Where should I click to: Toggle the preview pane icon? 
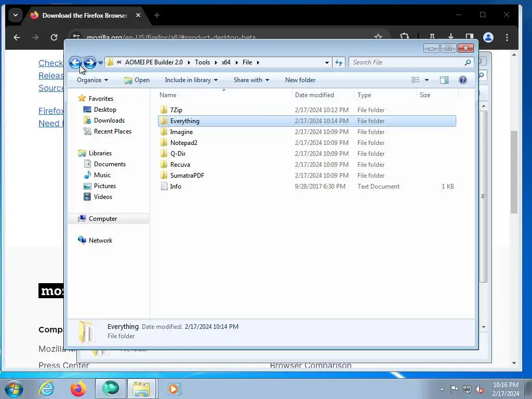tap(444, 80)
